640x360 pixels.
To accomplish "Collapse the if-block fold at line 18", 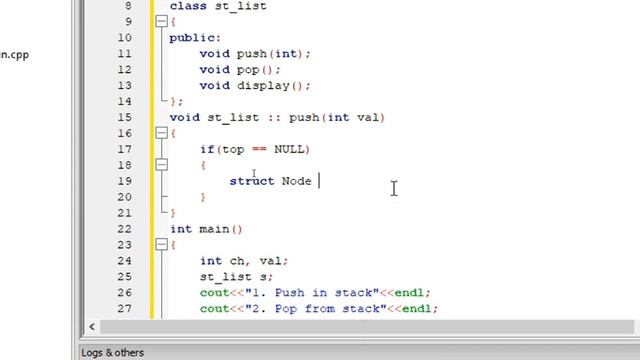I will click(x=162, y=164).
